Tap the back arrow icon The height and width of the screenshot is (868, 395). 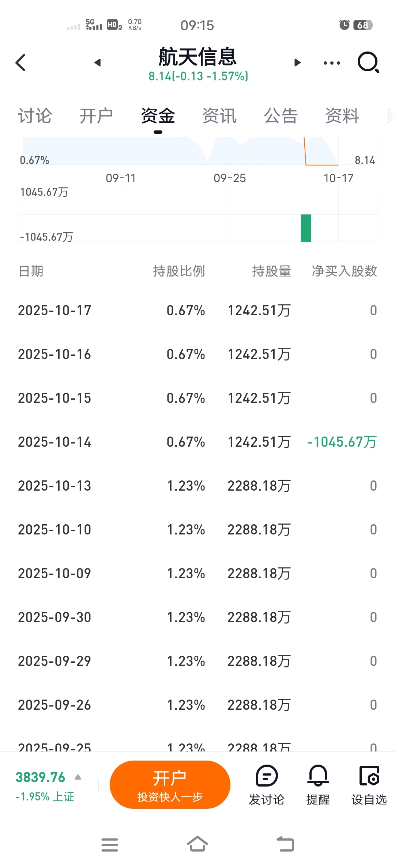tap(21, 62)
